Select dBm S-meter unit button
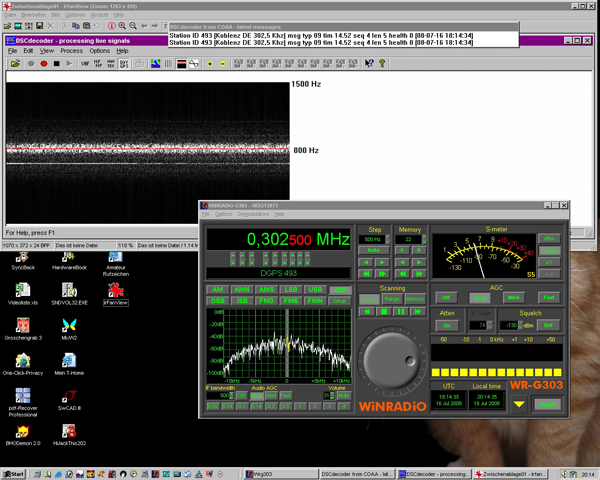600x480 pixels. [549, 238]
